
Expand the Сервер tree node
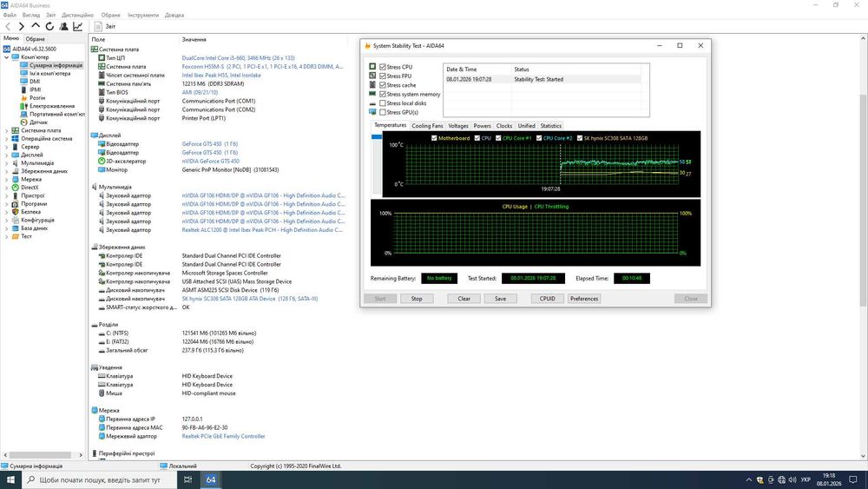(x=7, y=147)
